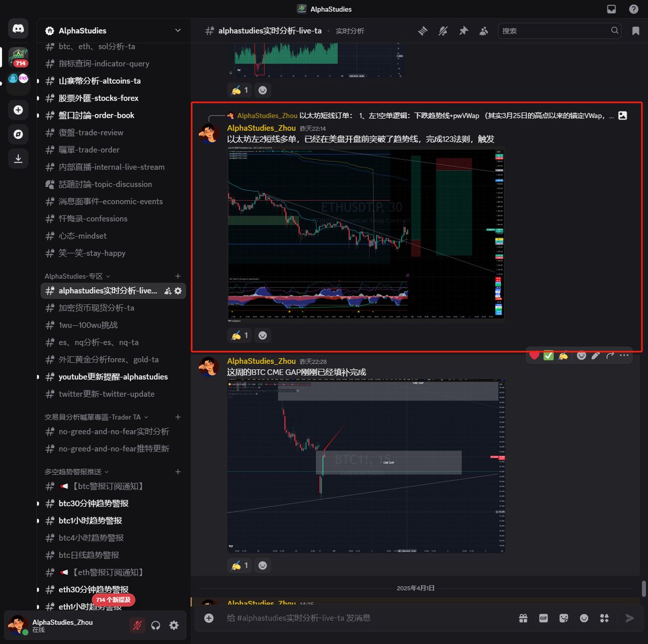Open 盤口討論-order-book channel
Image resolution: width=648 pixels, height=644 pixels.
(x=113, y=116)
